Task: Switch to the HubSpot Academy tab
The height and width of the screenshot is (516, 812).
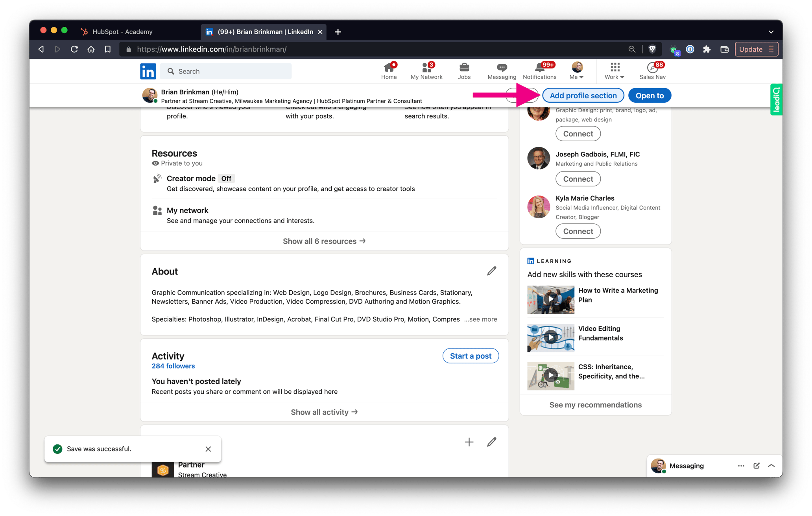Action: 122,31
